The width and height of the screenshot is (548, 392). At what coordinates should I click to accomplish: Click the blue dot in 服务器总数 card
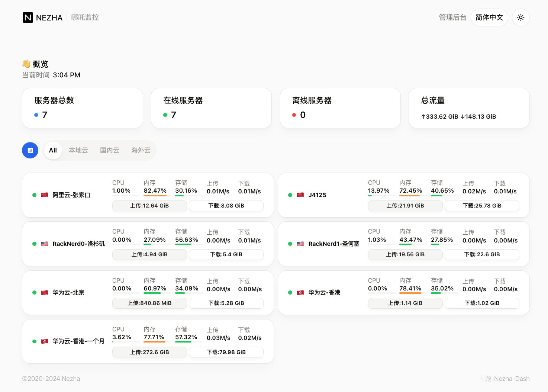36,115
